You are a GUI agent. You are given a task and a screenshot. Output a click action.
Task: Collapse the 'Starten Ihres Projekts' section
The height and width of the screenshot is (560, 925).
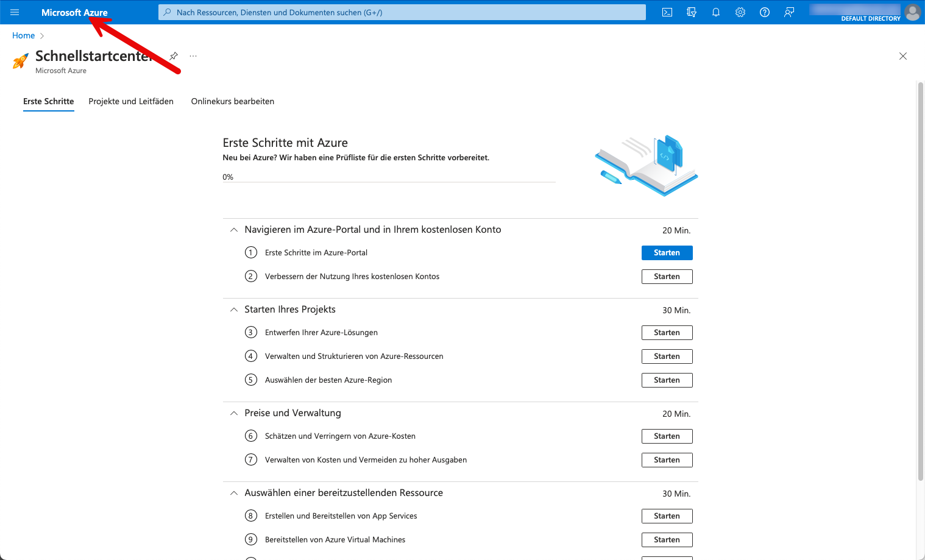pyautogui.click(x=234, y=310)
